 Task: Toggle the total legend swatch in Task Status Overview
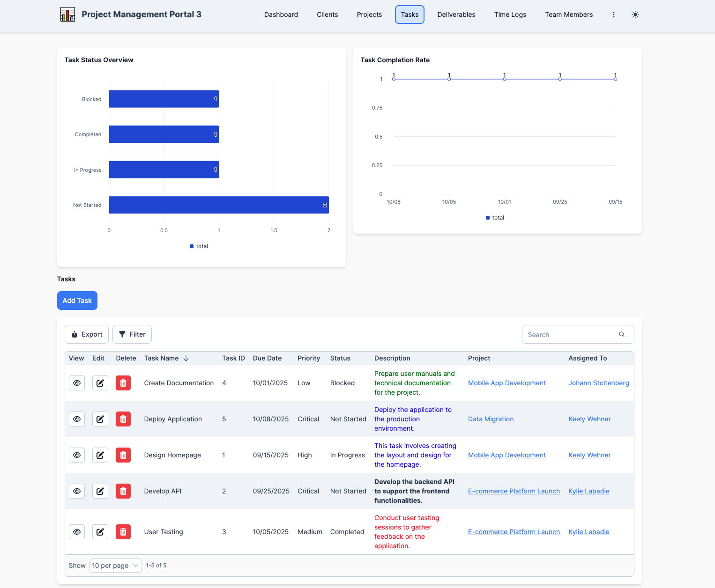[192, 246]
